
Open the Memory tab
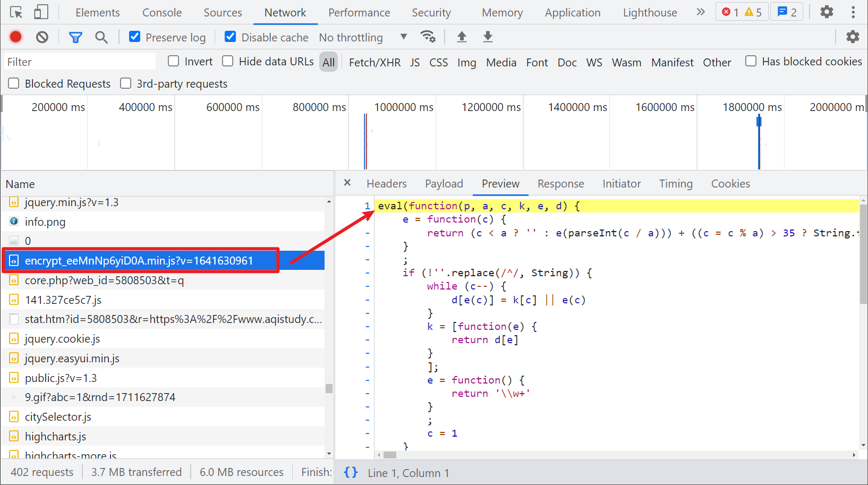502,12
